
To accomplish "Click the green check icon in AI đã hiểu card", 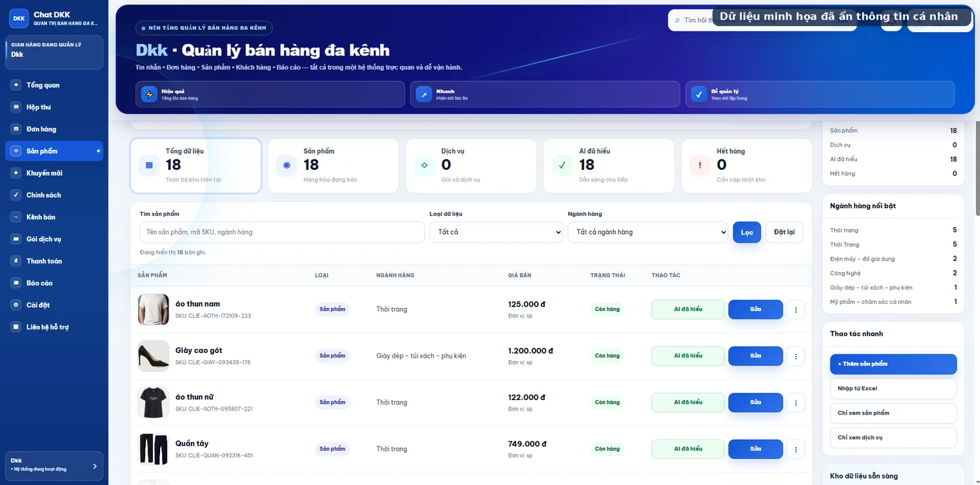I will [562, 165].
